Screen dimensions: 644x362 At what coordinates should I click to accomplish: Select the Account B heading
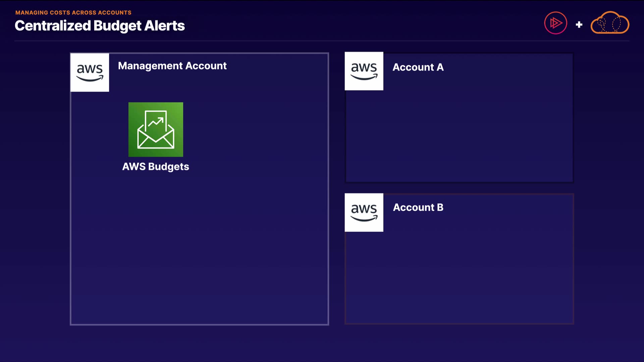point(418,207)
